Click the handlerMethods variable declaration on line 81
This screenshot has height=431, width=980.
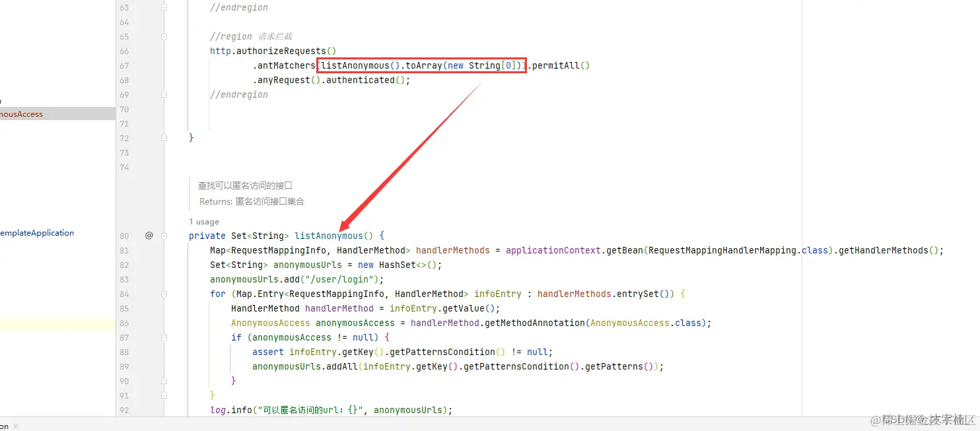(x=453, y=250)
